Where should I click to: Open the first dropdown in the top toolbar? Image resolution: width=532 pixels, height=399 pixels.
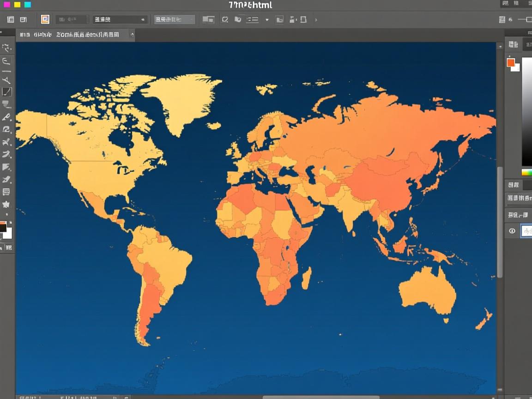(x=120, y=19)
